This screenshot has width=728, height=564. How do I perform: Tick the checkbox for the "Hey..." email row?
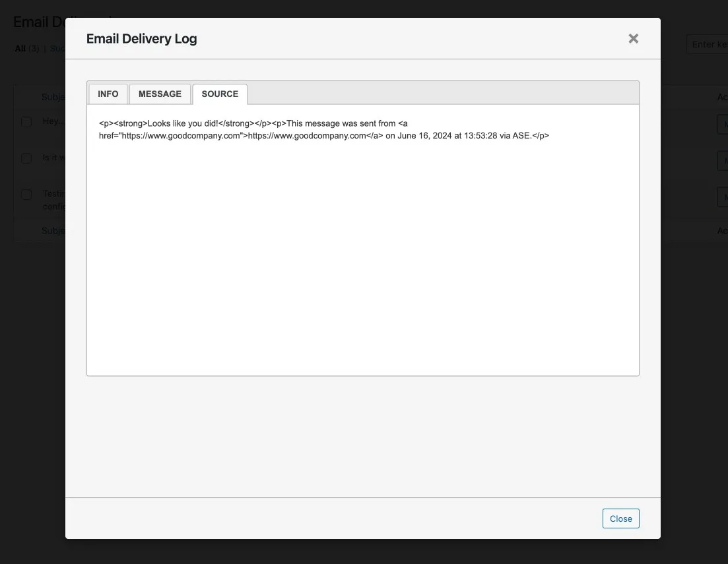click(26, 121)
